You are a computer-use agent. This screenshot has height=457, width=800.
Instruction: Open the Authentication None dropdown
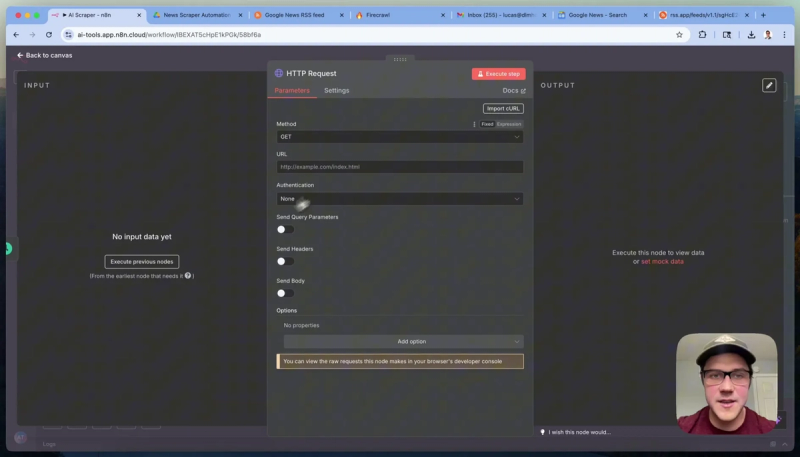point(399,199)
